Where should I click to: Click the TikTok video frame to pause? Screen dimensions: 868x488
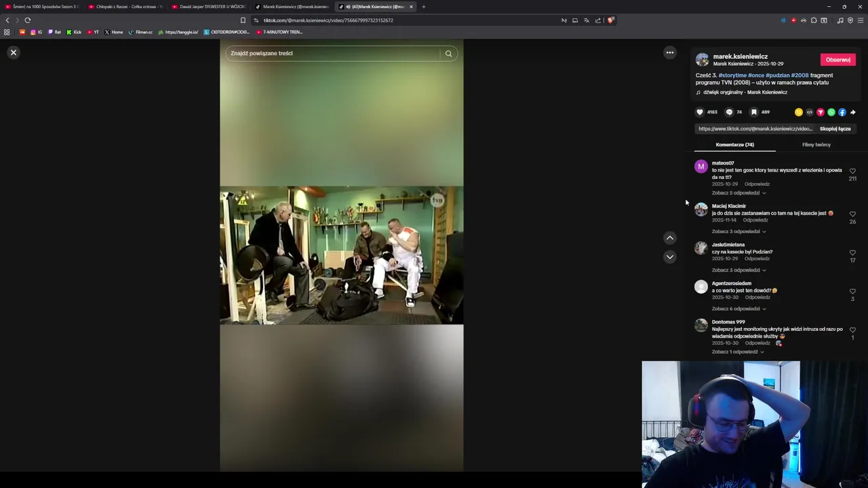tap(342, 256)
